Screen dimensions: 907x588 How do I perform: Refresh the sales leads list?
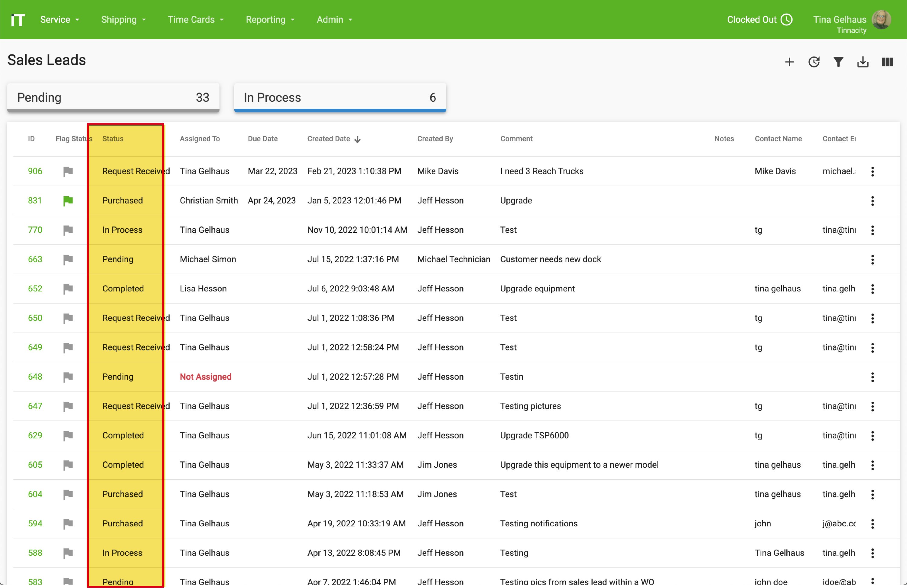pyautogui.click(x=814, y=62)
